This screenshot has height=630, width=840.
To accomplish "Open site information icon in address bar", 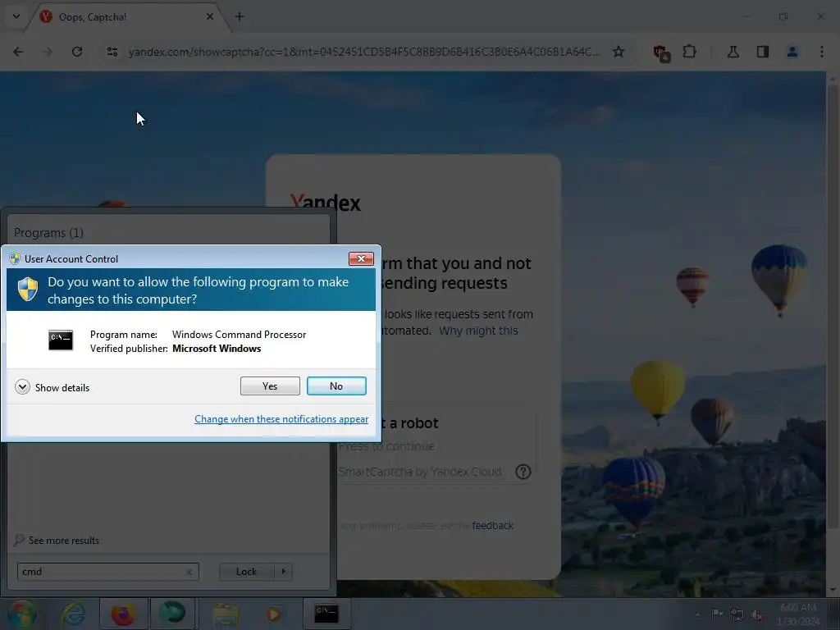I will [x=112, y=52].
